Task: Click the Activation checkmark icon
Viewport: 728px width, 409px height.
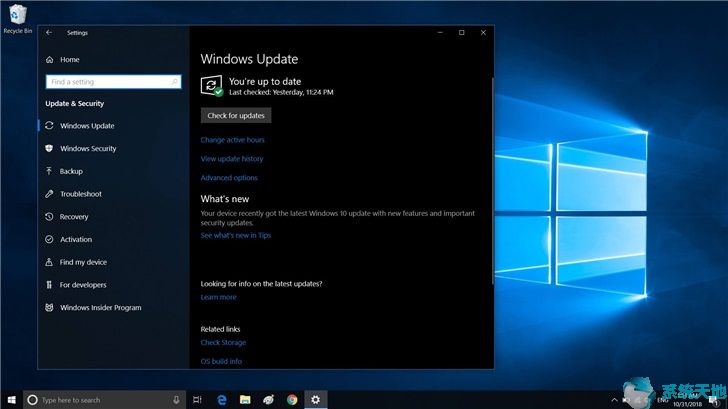Action: coord(49,239)
